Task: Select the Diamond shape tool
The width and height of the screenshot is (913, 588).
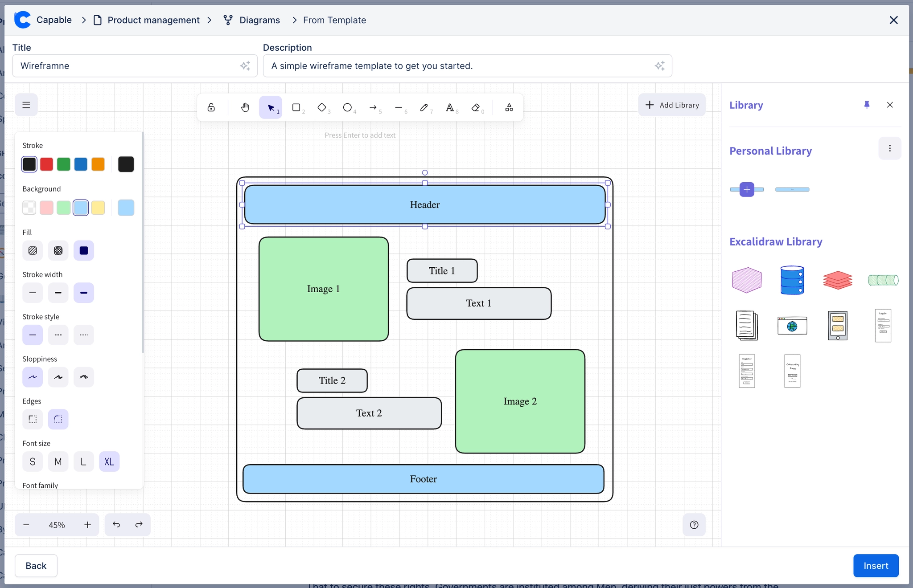Action: coord(321,107)
